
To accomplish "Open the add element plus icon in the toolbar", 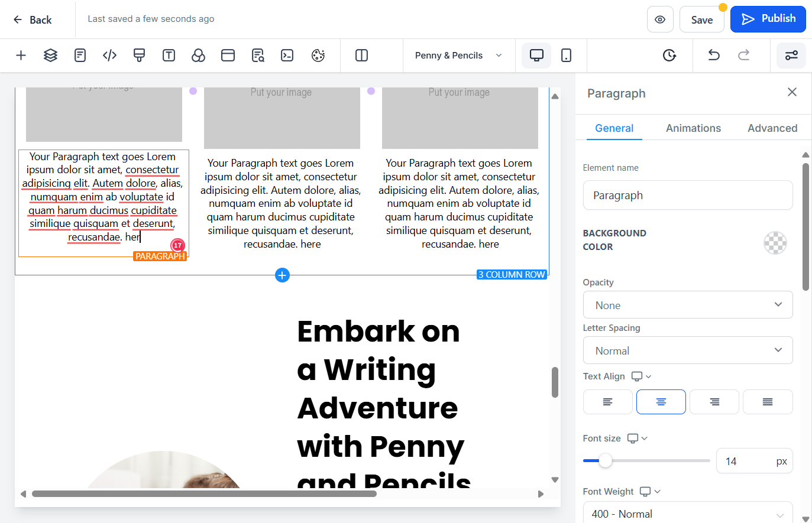I will [x=21, y=56].
